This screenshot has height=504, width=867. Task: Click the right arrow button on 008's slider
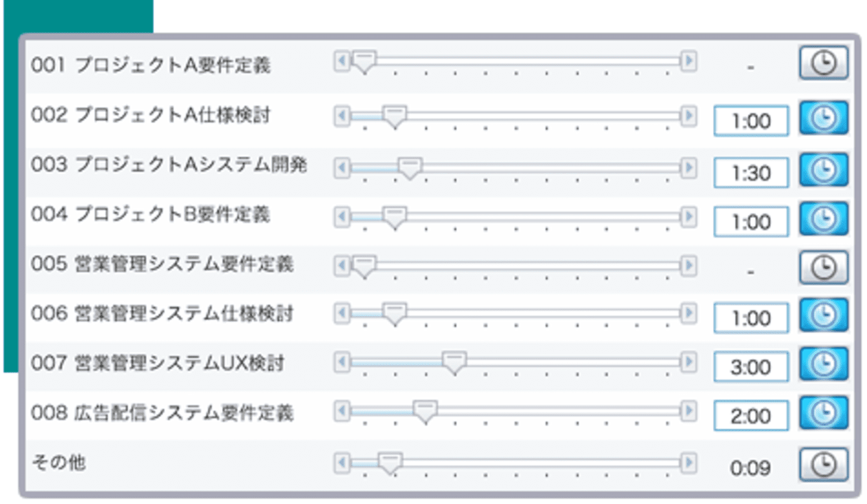click(689, 412)
